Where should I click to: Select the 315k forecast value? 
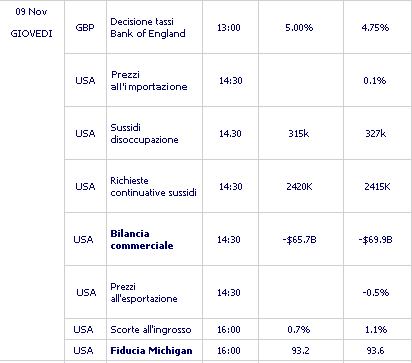pos(299,133)
